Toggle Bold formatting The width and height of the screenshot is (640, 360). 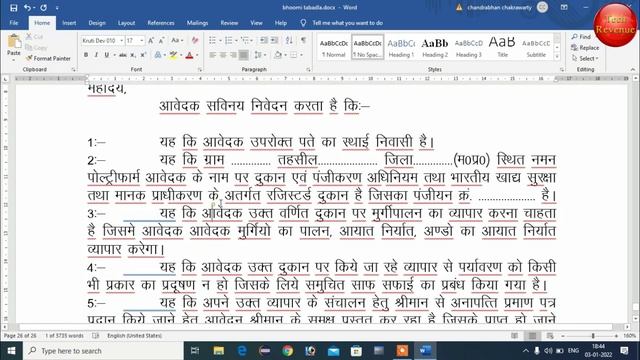click(86, 55)
